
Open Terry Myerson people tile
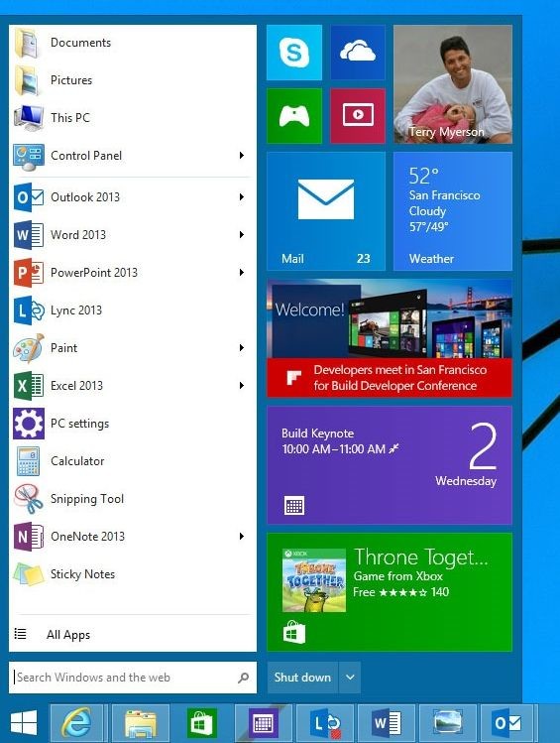pos(453,84)
